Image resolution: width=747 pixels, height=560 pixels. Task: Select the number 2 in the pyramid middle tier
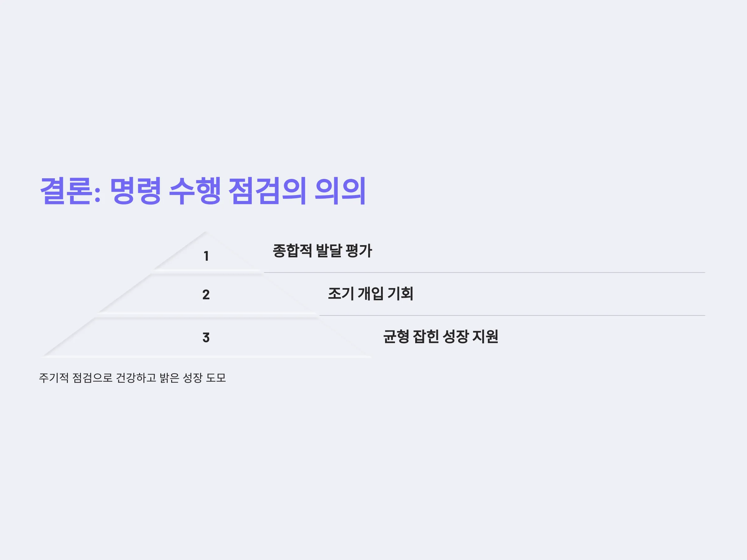tap(206, 295)
